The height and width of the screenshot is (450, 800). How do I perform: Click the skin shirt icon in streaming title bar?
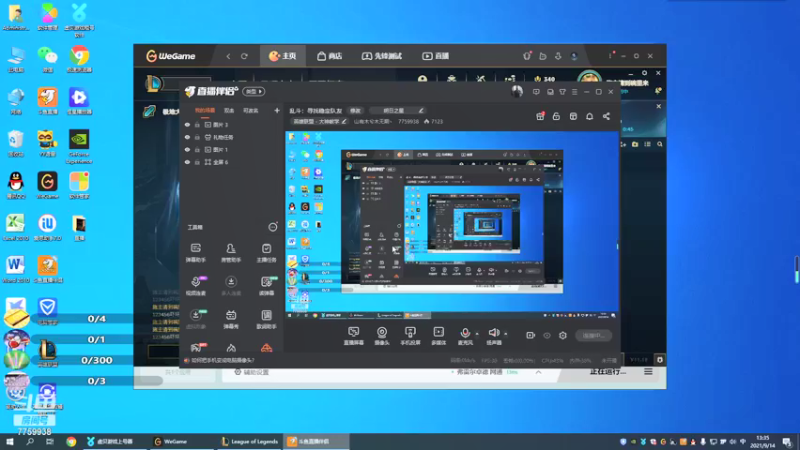tap(562, 92)
